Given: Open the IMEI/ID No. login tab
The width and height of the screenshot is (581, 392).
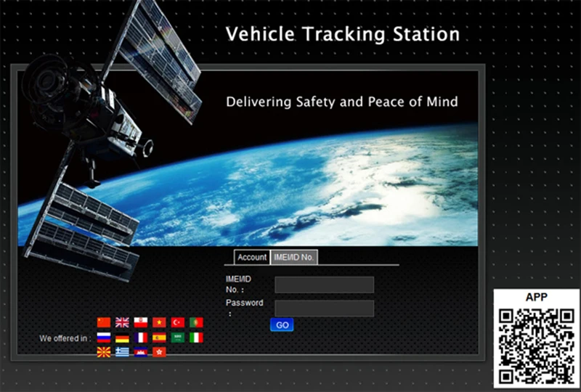Looking at the screenshot, I should coord(294,257).
